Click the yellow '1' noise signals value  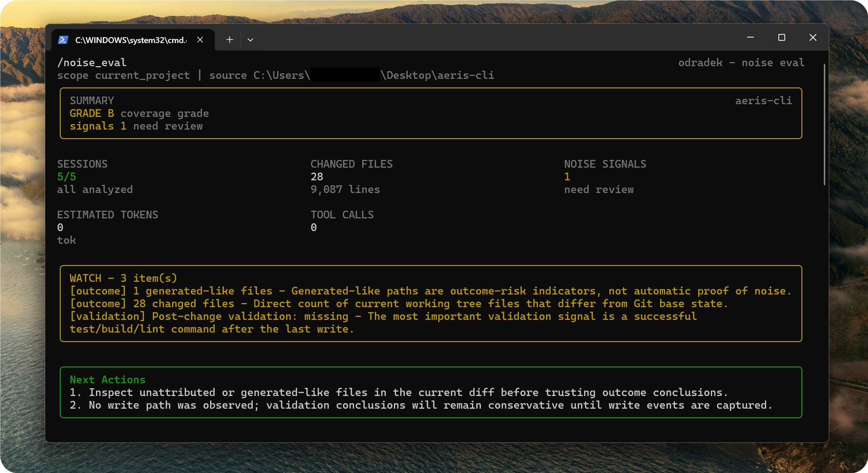[567, 177]
